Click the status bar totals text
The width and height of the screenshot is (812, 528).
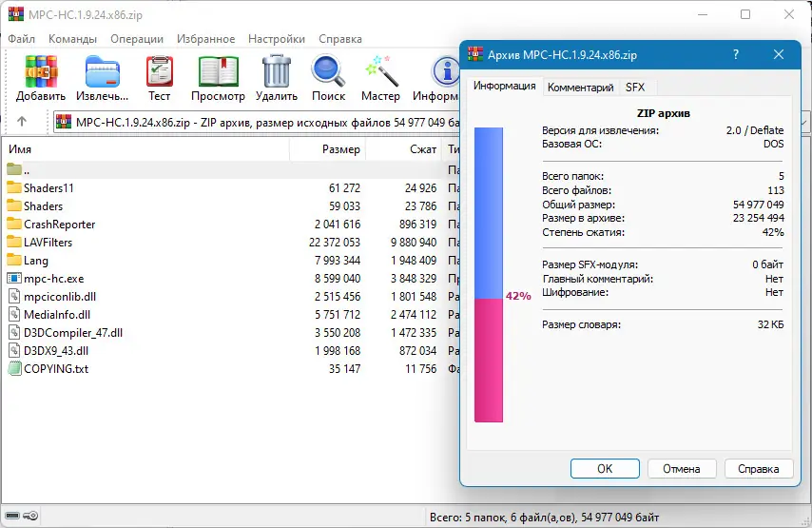coord(544,518)
